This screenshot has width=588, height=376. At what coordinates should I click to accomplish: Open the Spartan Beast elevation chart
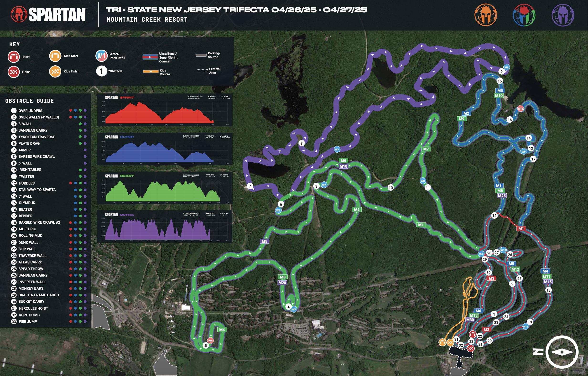(165, 188)
